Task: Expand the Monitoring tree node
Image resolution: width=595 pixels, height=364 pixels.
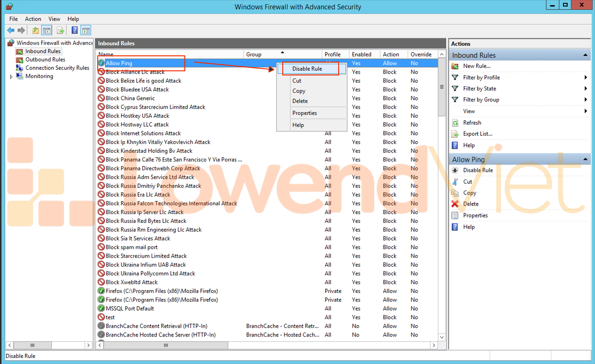Action: tap(11, 77)
